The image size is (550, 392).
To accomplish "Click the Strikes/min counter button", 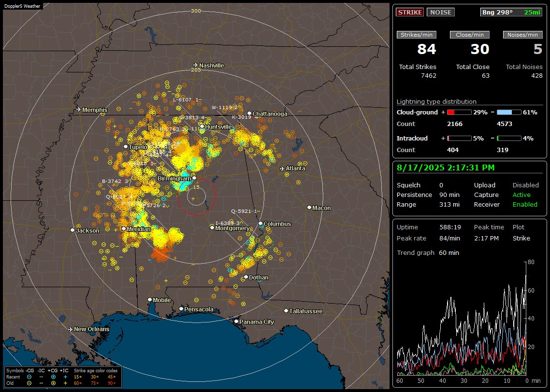I will [416, 35].
